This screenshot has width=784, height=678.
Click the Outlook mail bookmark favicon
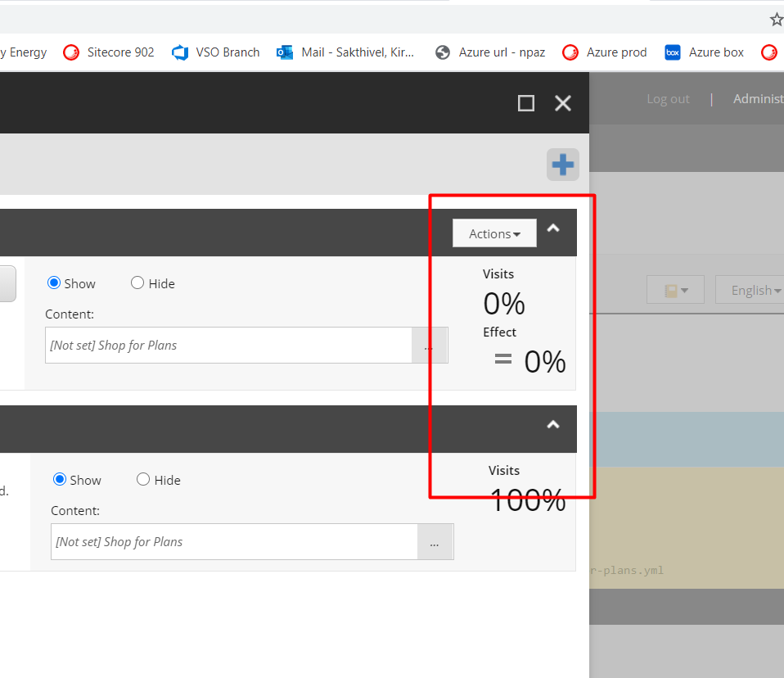coord(285,52)
